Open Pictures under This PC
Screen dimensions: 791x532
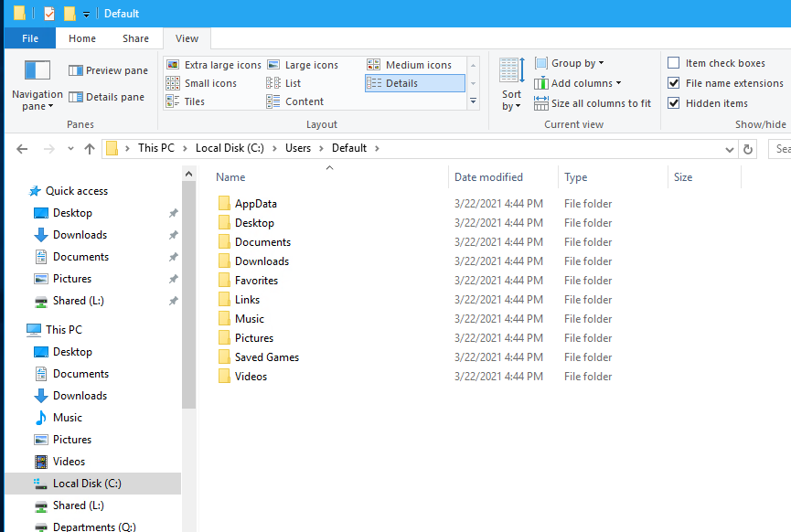point(72,440)
